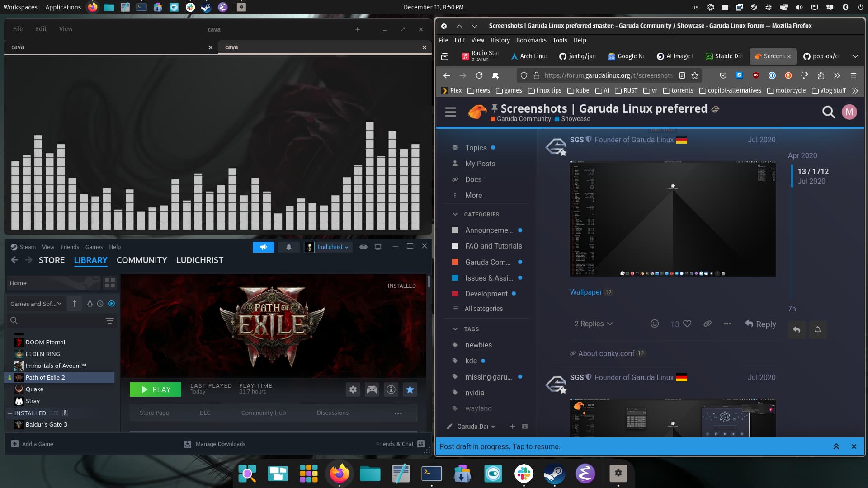Open Terminal from the dock
Image resolution: width=868 pixels, height=488 pixels.
tap(432, 474)
